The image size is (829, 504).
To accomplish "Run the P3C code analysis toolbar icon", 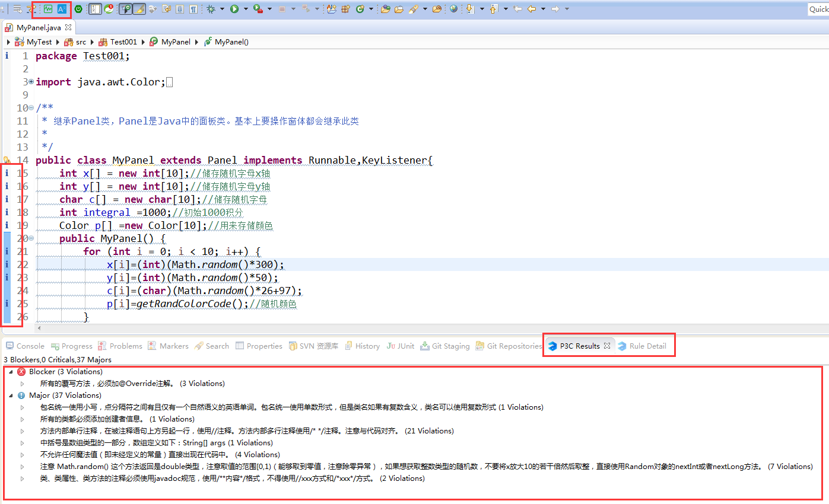I will (47, 9).
